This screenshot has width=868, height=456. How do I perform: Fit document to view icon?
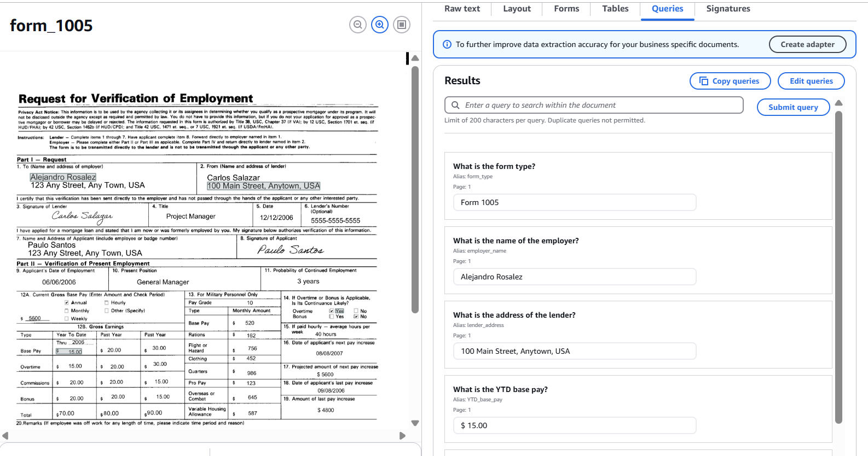click(x=402, y=25)
